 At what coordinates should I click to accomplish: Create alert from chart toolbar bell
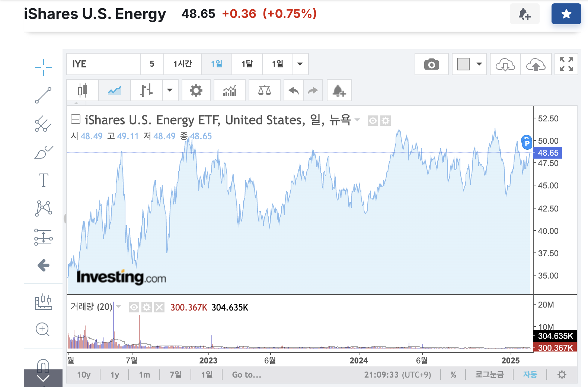339,90
